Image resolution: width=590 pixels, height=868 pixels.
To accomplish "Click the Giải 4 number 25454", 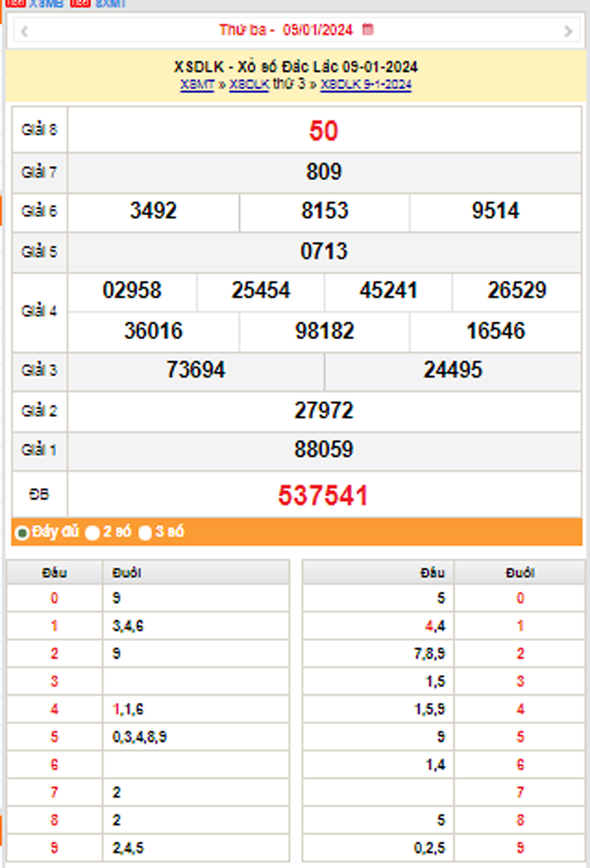I will coord(260,290).
